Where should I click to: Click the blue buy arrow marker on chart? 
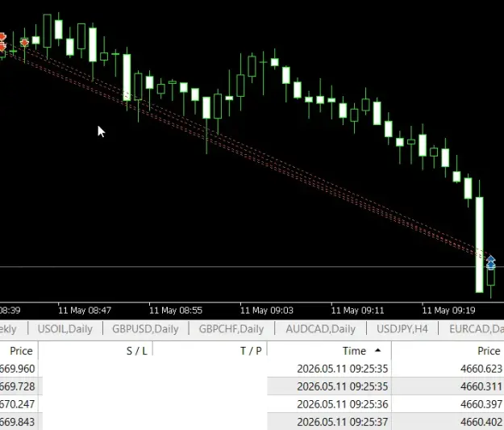click(x=490, y=262)
